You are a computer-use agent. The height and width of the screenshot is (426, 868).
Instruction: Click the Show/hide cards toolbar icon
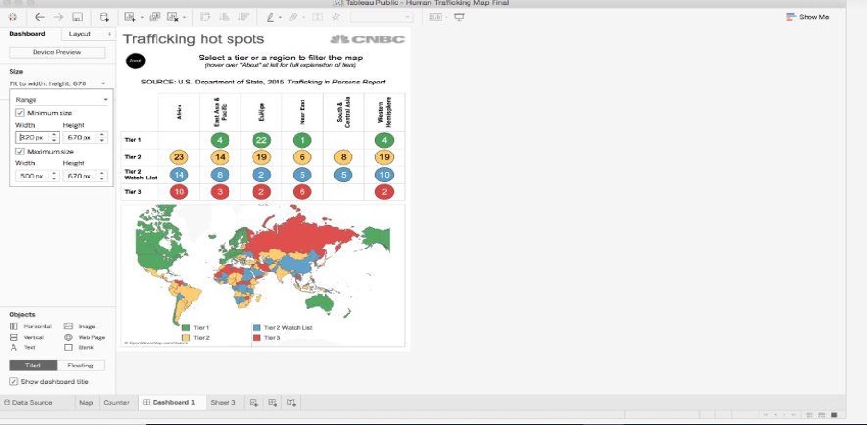(x=436, y=17)
